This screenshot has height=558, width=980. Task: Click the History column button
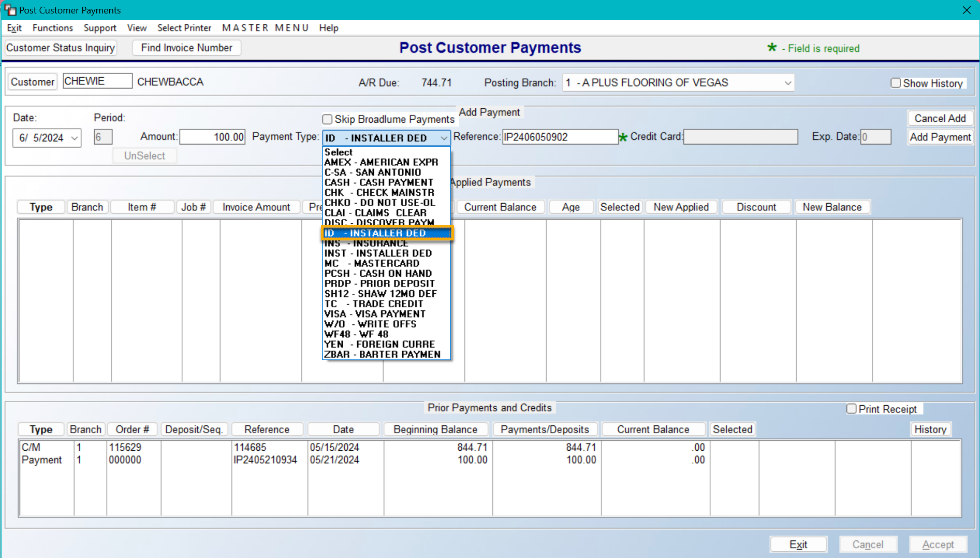point(930,430)
